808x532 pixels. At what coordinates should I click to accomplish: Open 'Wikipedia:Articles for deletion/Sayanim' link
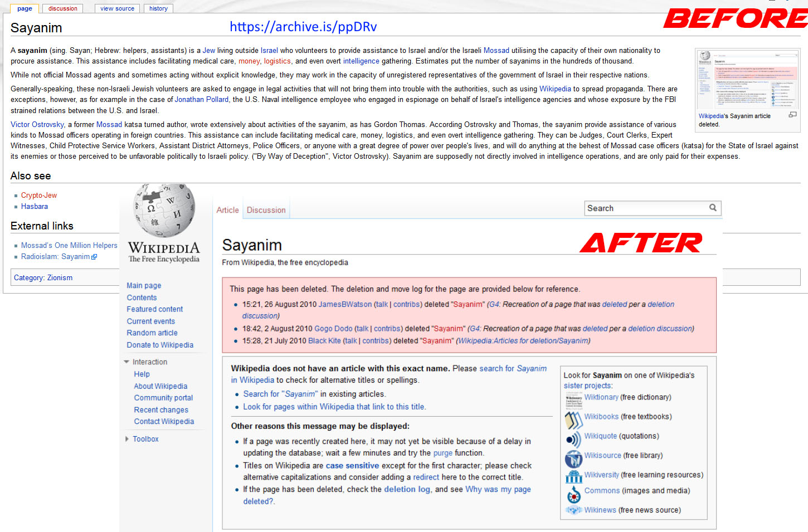(523, 341)
